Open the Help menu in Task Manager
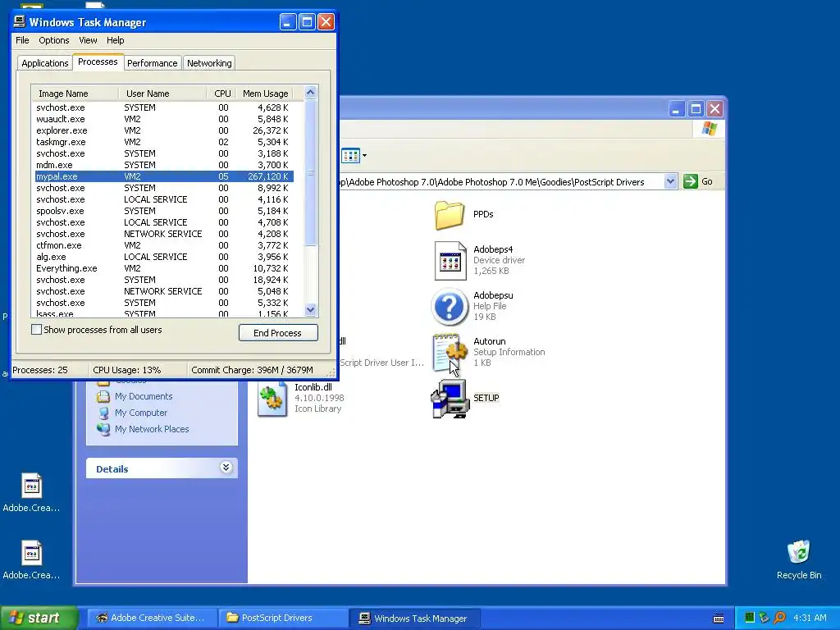 pos(115,40)
